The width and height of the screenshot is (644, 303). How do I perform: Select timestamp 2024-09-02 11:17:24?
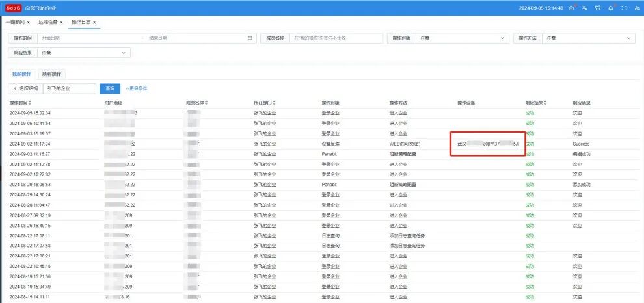[30, 144]
